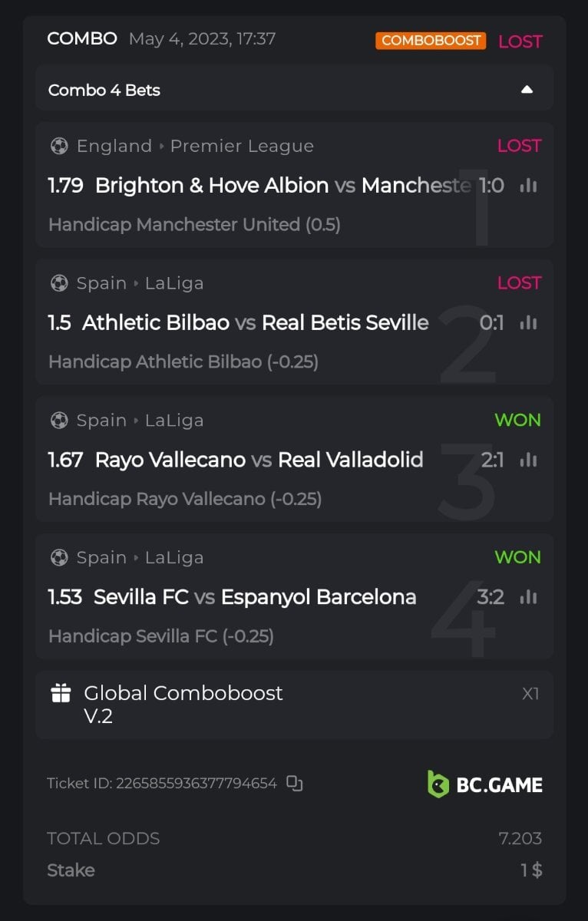588x921 pixels.
Task: Click the Global Comboboost gift icon
Action: pos(61,694)
